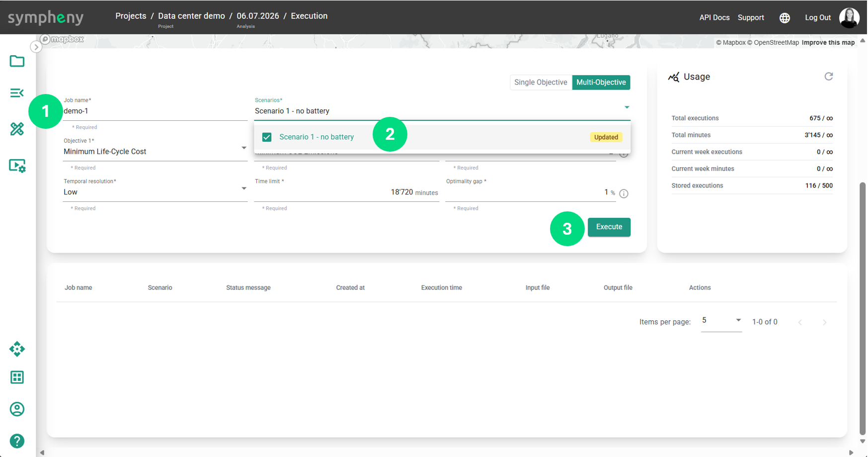Click the Job name input field

pos(155,111)
